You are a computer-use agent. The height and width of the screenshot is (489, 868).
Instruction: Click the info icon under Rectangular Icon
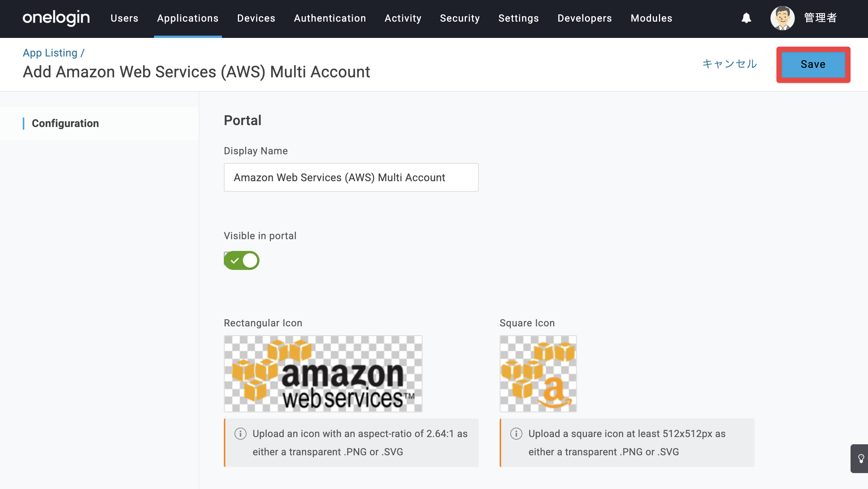[x=241, y=434]
